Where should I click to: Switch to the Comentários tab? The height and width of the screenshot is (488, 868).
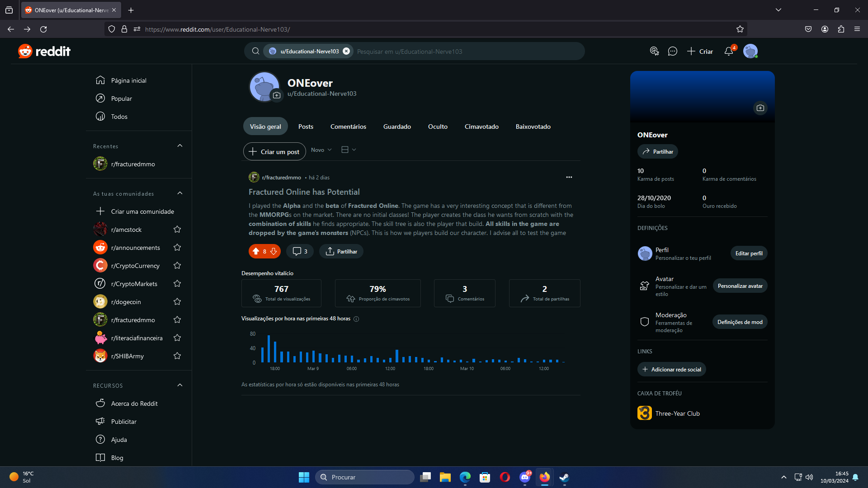(348, 127)
